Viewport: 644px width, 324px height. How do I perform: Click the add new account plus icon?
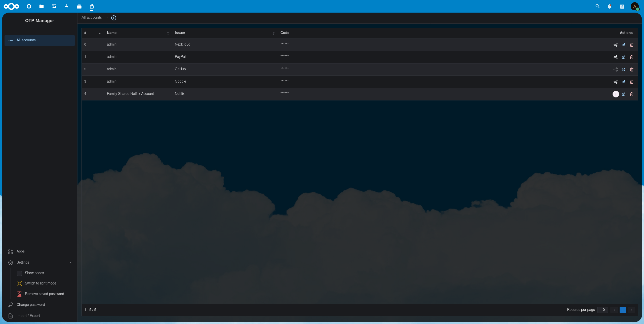(114, 18)
